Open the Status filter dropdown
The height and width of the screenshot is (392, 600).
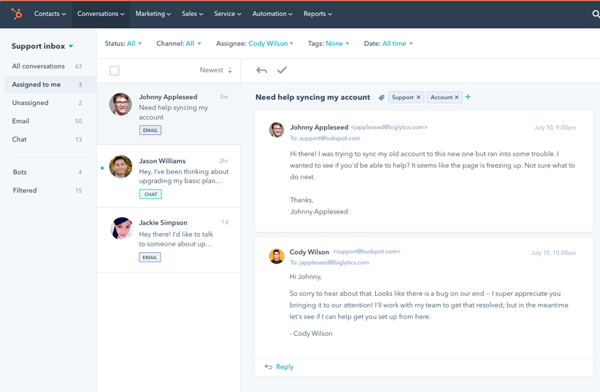tap(123, 44)
